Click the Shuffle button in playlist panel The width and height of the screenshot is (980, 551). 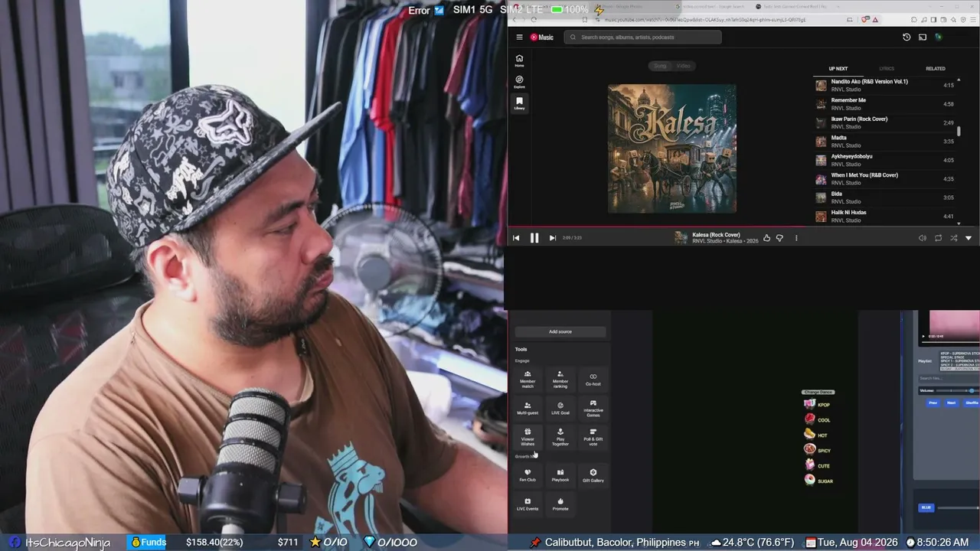(x=972, y=403)
